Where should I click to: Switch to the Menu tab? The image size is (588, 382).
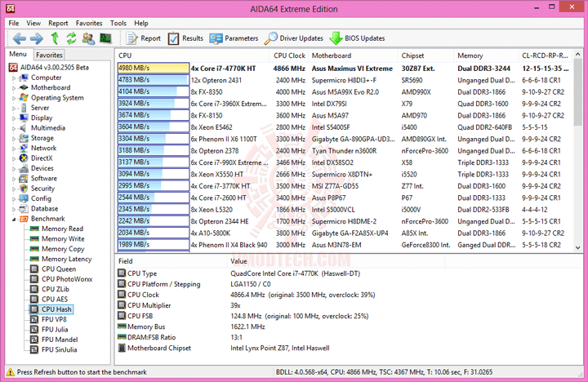pyautogui.click(x=18, y=54)
